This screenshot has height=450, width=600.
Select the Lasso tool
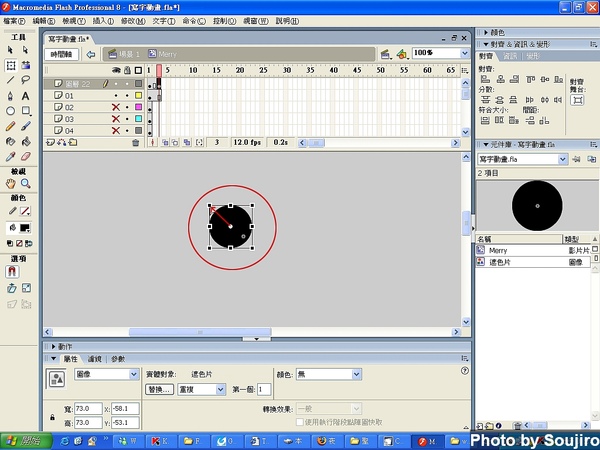26,80
